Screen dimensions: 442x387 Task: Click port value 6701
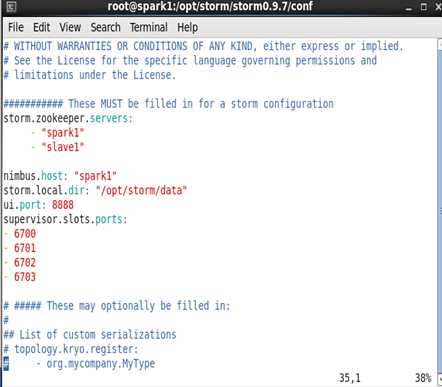pyautogui.click(x=25, y=248)
